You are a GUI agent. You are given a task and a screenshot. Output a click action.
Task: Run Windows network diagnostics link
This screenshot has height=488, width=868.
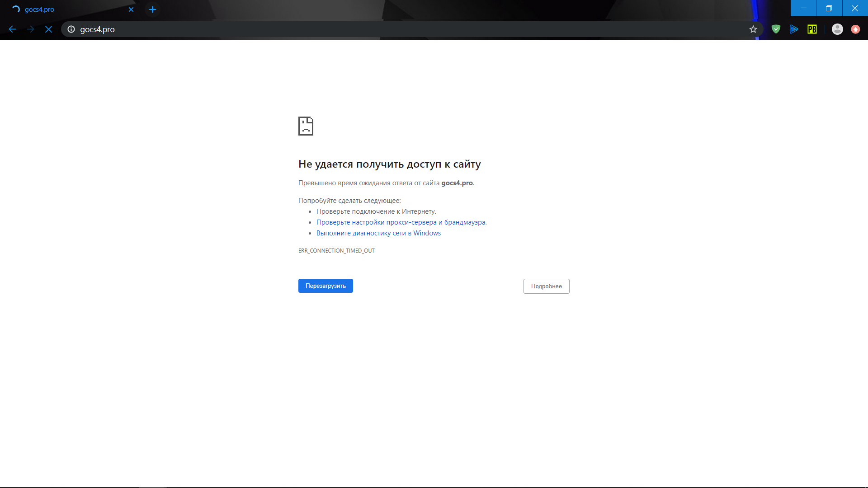(378, 233)
